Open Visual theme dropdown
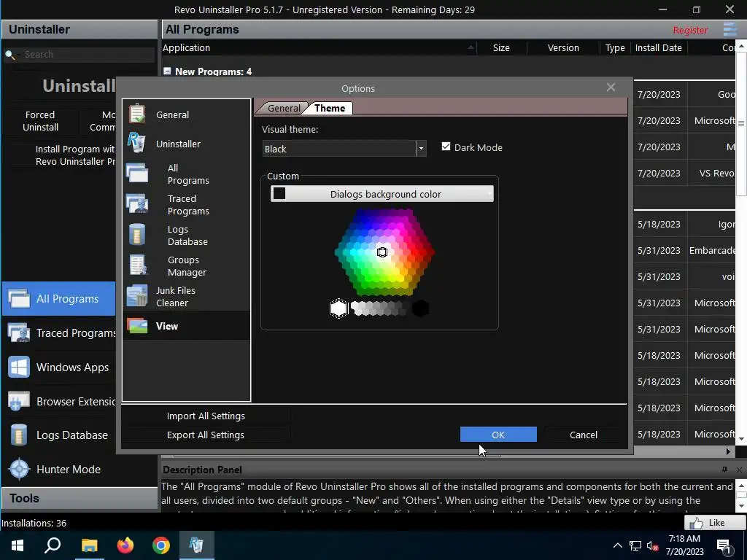 [421, 149]
